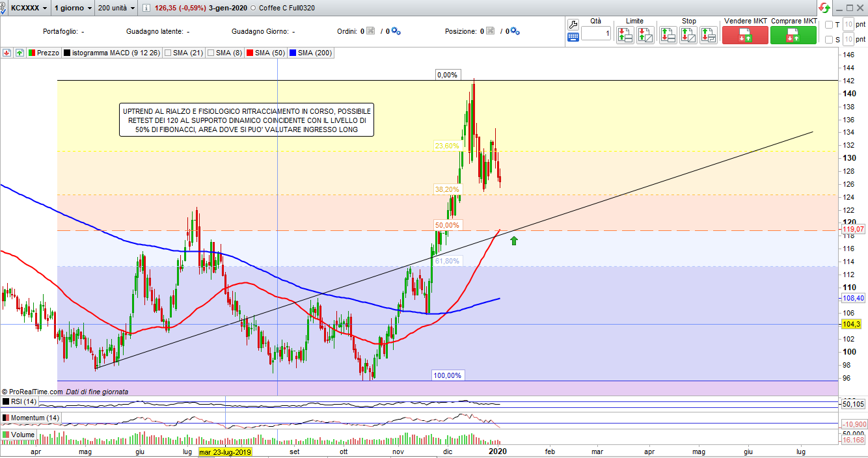The height and width of the screenshot is (458, 868).
Task: Open the Ordini gear settings icon
Action: coord(396,31)
